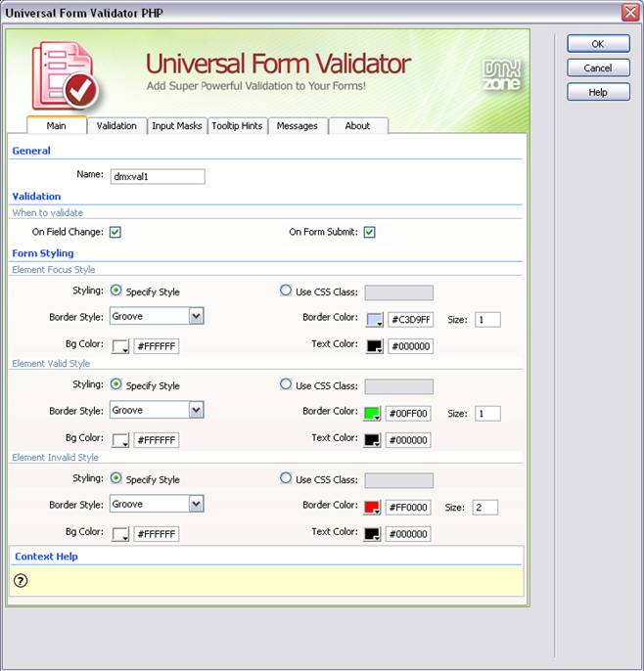Click the Element Invalid Style label
644x671 pixels.
[x=55, y=458]
